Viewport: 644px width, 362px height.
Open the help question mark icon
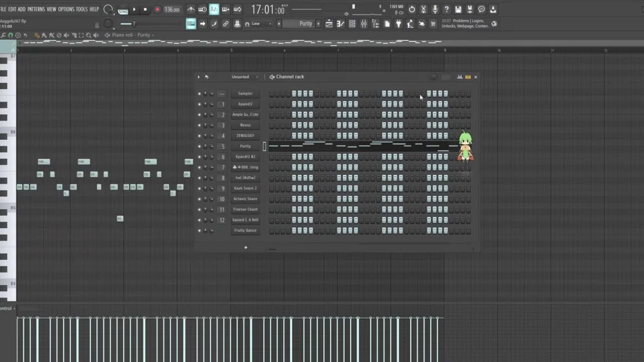[446, 9]
